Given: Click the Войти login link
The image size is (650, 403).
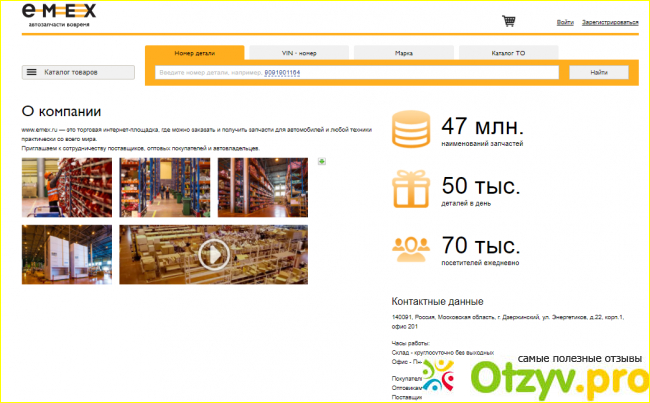Looking at the screenshot, I should (565, 21).
